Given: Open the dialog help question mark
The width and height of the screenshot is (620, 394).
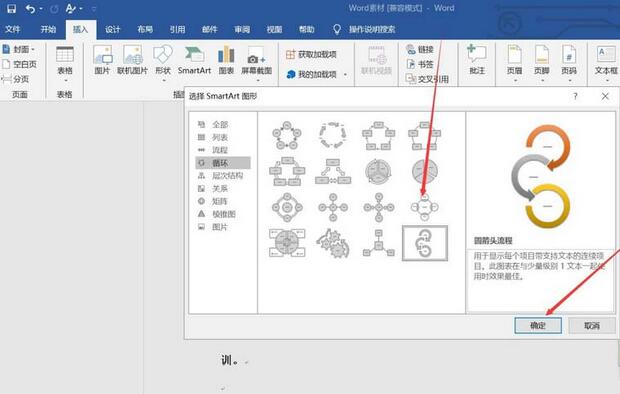Looking at the screenshot, I should 575,96.
